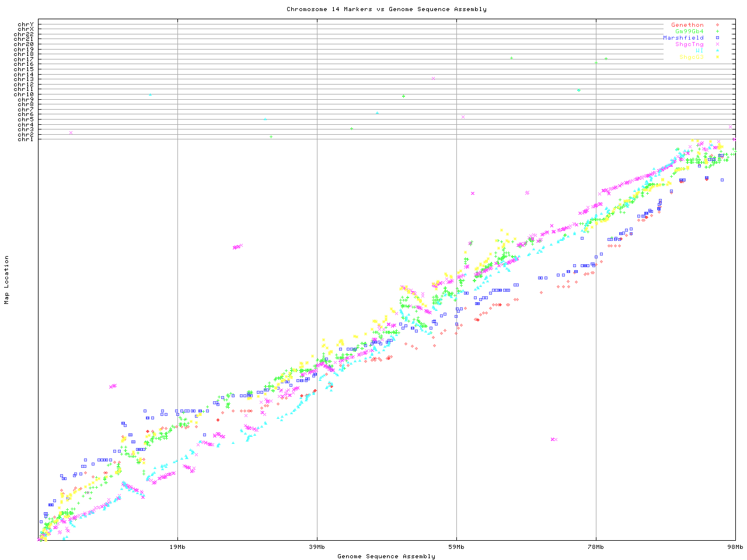Click the WI triangle marker in legend

[x=717, y=51]
